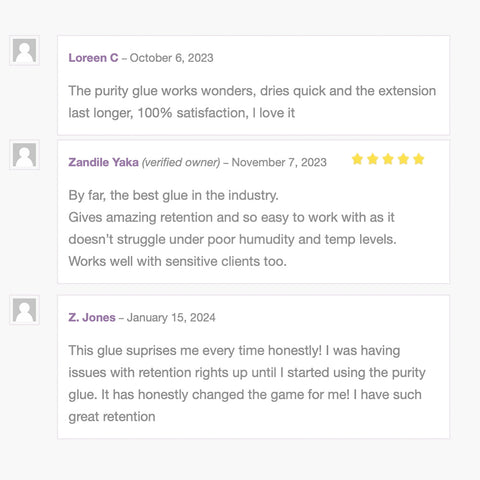Click 'By far, the best glue' line

[173, 195]
